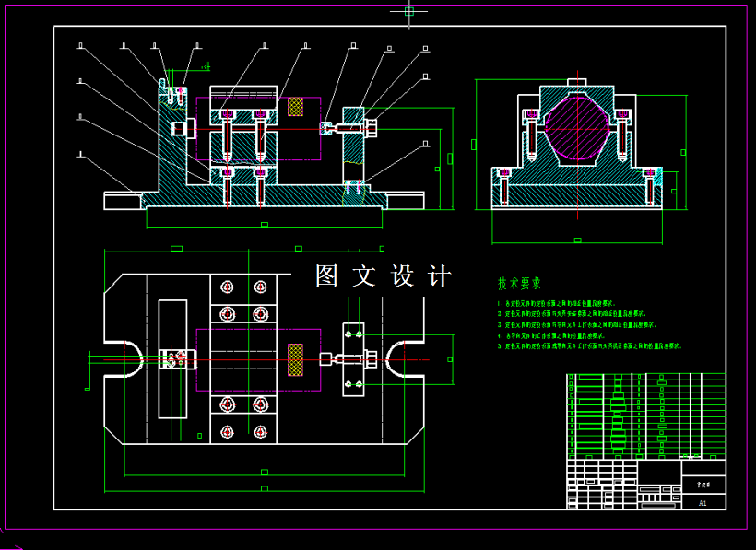This screenshot has height=550, width=756.
Task: Click right U-shaped slot in top view
Action: click(x=406, y=359)
